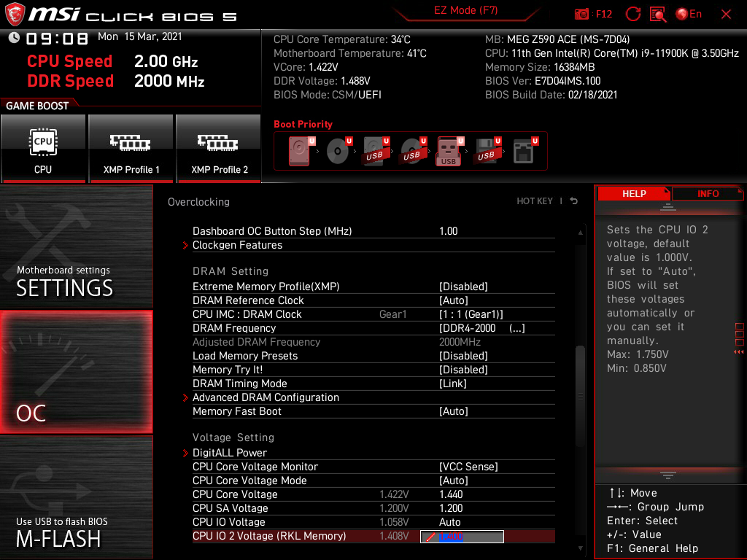
Task: Collapse help panel using top grip handle
Action: pyautogui.click(x=667, y=206)
